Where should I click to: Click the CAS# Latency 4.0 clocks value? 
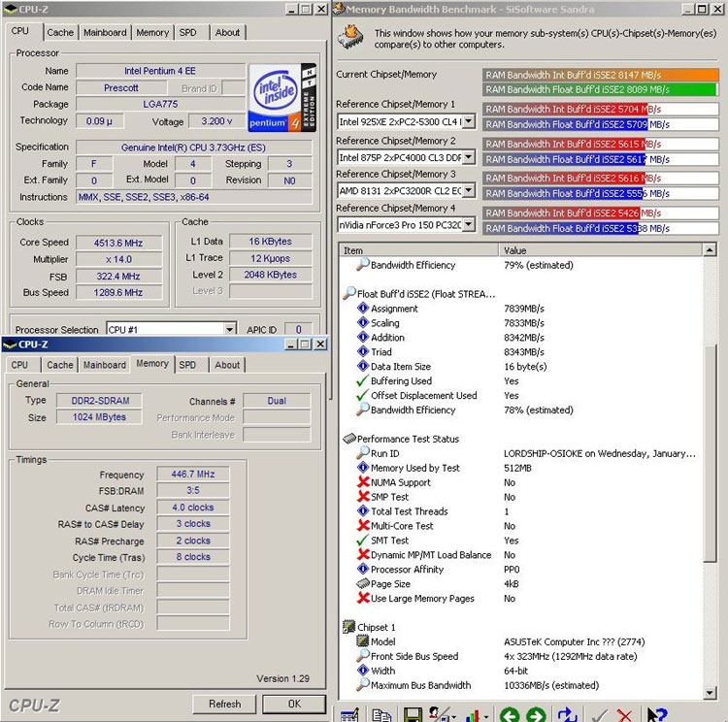pos(193,508)
